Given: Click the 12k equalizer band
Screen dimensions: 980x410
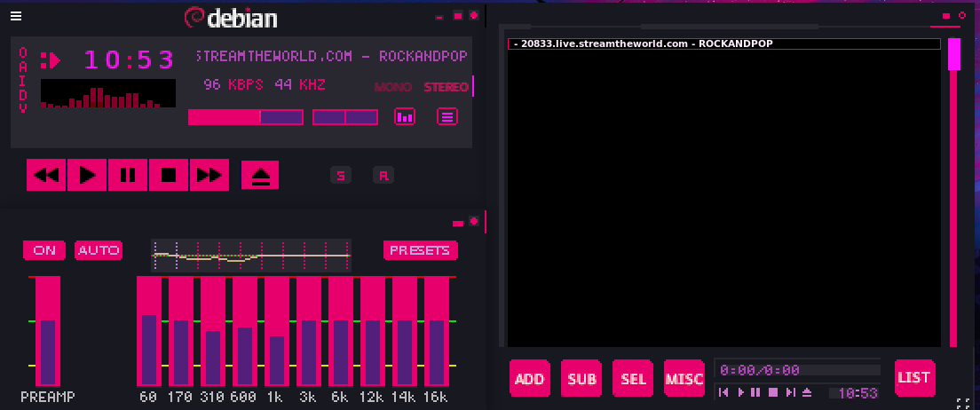Looking at the screenshot, I should tap(373, 331).
